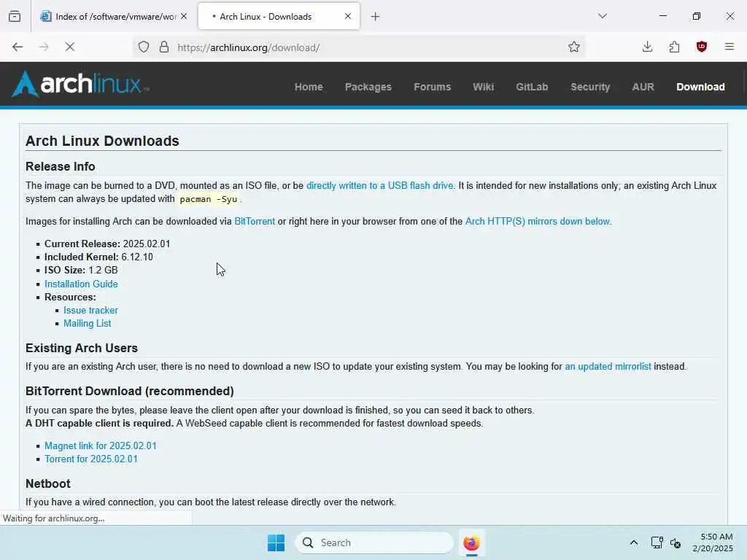Go back using the browser arrow
Screen dimensions: 747x560
tap(18, 47)
